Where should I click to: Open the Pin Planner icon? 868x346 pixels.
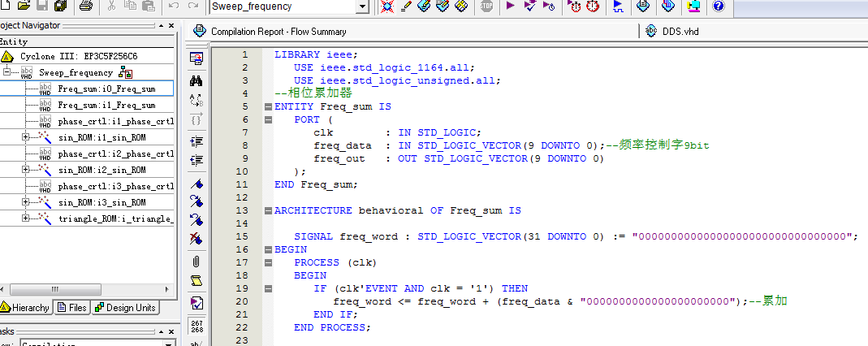[x=424, y=6]
